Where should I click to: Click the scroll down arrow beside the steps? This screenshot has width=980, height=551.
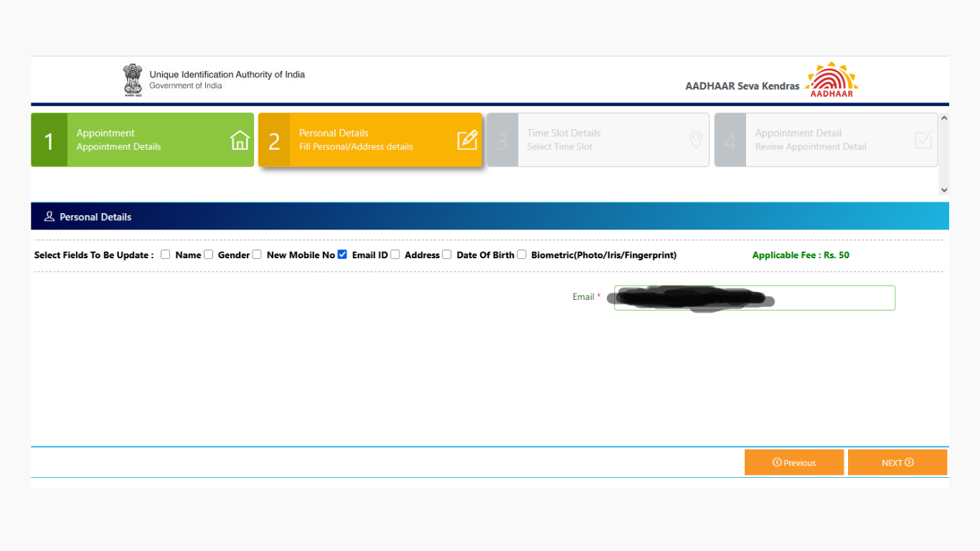[x=943, y=190]
